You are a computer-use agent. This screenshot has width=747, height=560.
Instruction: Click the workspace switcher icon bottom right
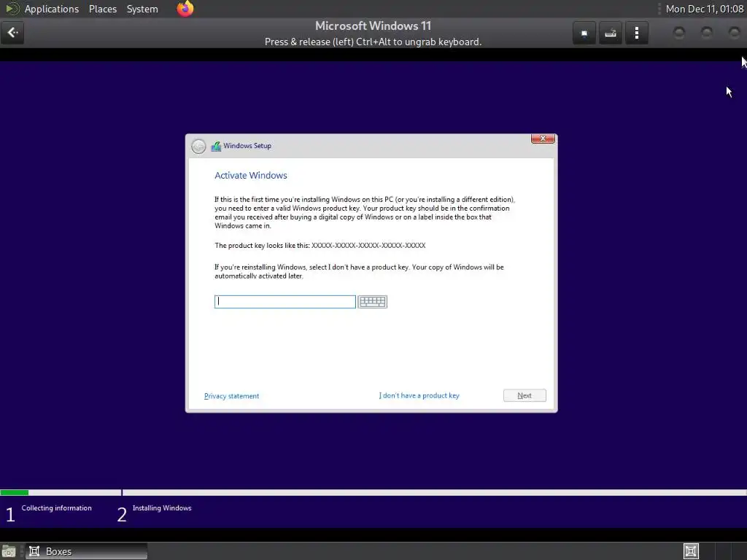691,551
